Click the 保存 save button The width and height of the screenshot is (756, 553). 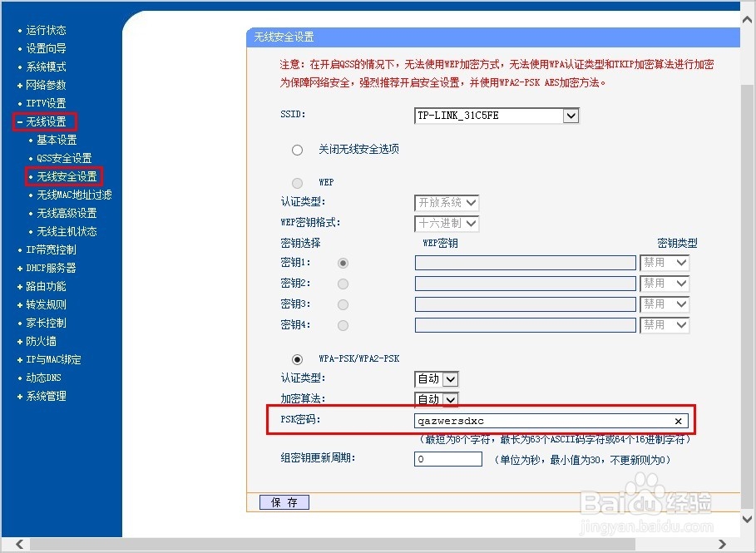[284, 501]
